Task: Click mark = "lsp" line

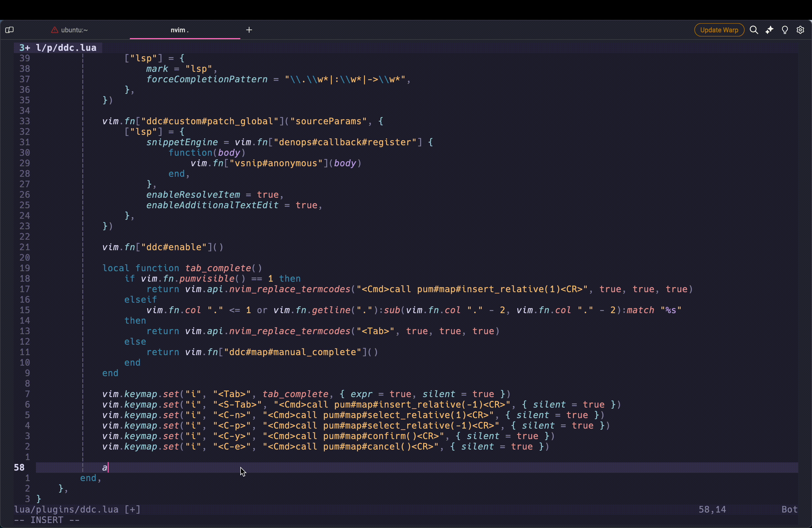Action: pos(182,69)
